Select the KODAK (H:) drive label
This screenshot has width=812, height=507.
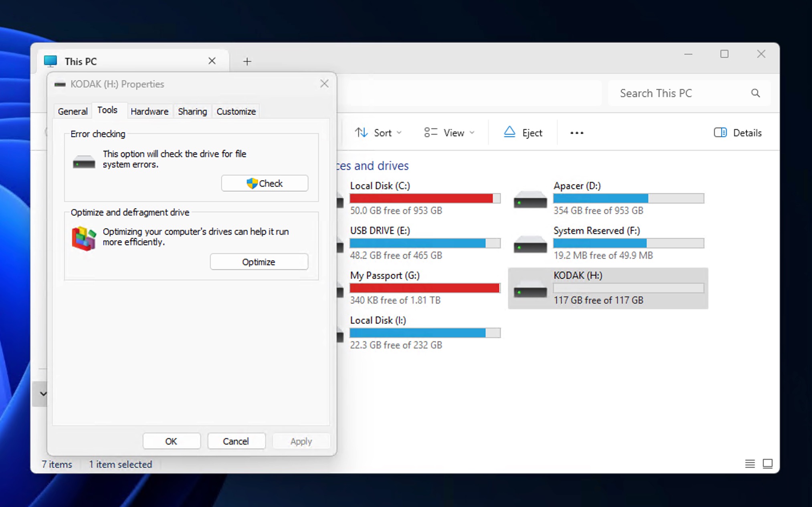578,276
